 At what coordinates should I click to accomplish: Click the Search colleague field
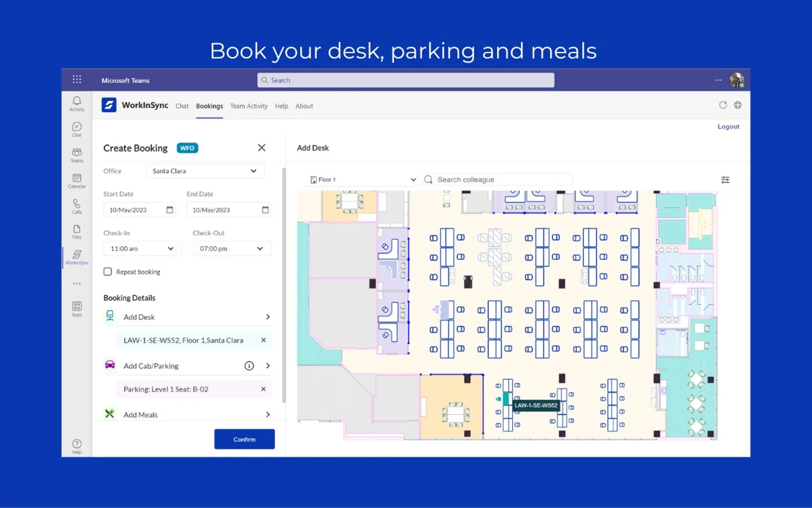[497, 180]
